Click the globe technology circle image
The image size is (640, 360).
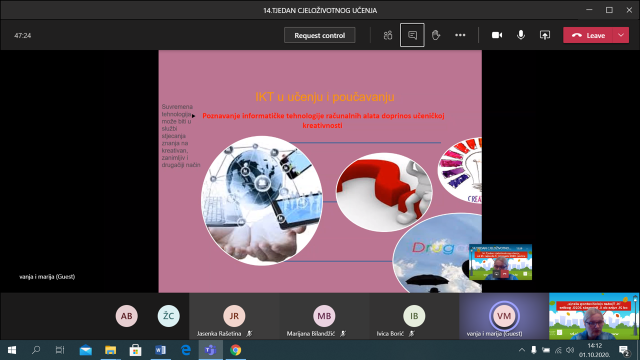point(262,200)
